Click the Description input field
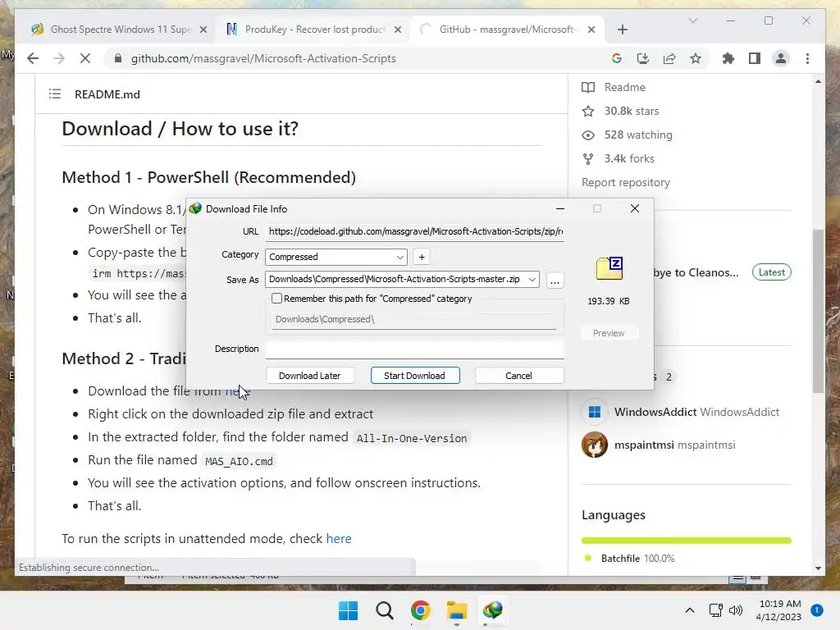840x630 pixels. pos(414,349)
